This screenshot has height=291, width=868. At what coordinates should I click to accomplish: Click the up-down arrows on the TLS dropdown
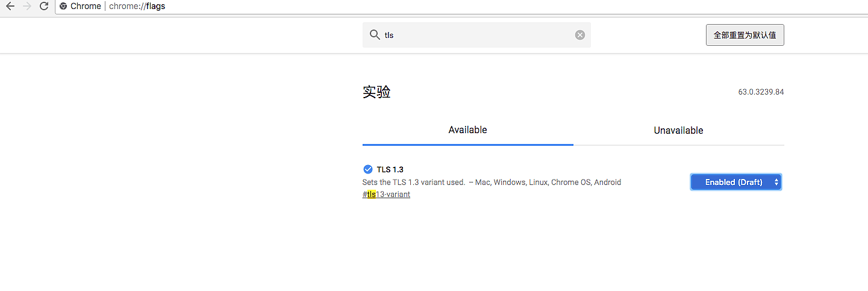[776, 182]
